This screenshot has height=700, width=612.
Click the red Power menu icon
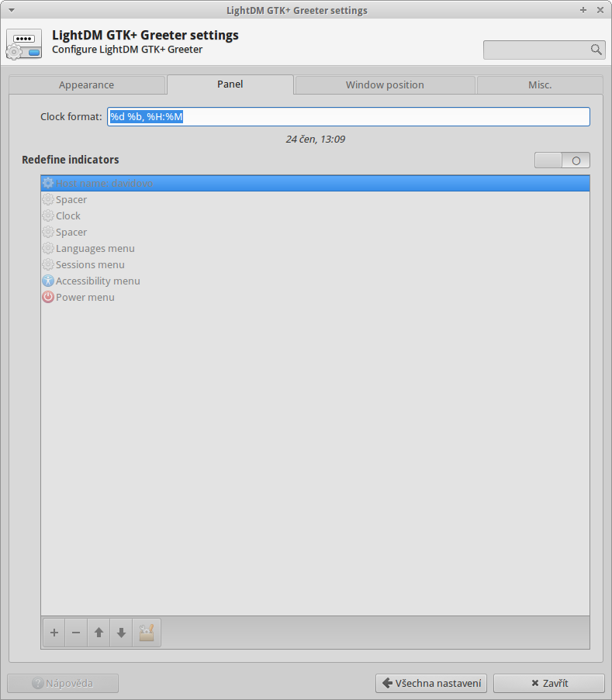(x=48, y=298)
